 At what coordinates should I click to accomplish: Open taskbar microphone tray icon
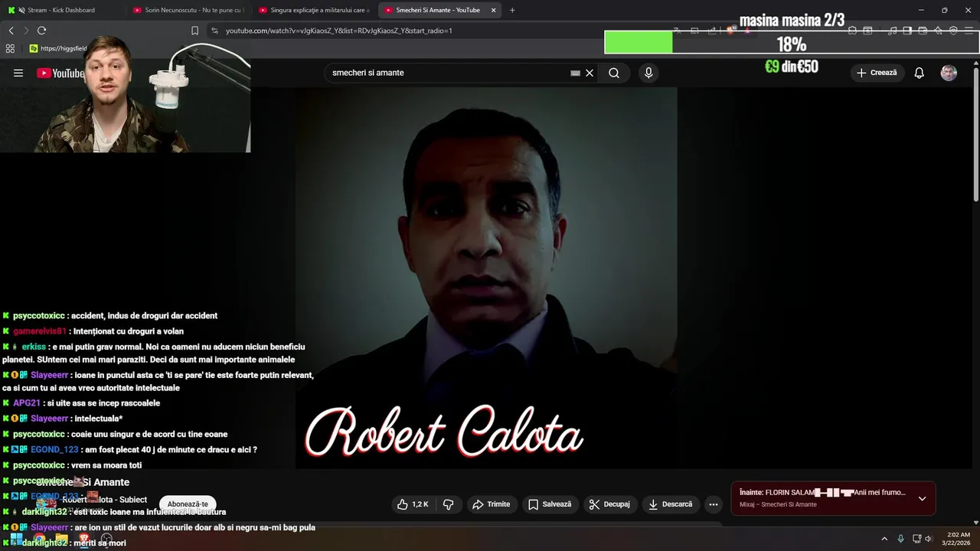click(x=900, y=539)
